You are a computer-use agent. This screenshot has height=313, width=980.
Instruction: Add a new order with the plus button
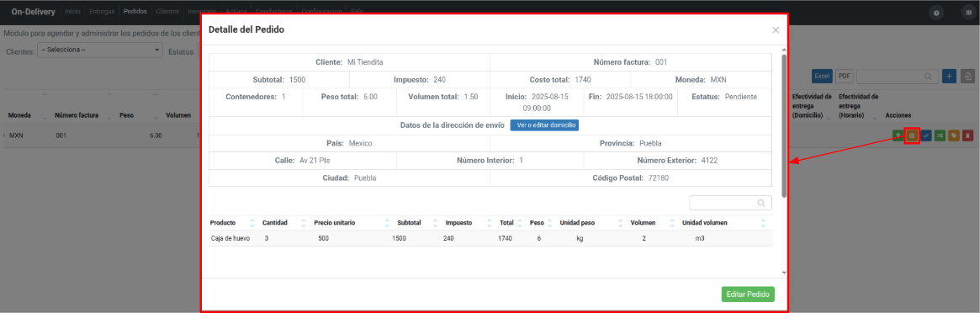(949, 77)
